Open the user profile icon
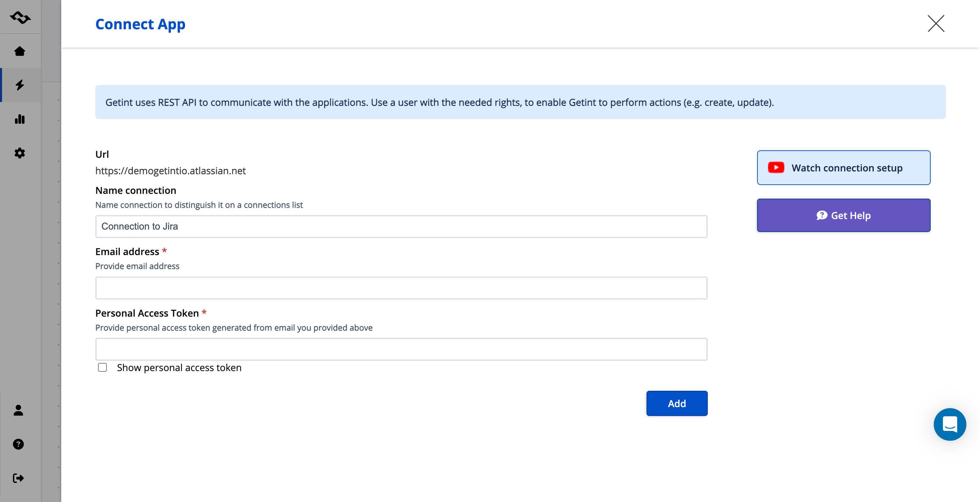980x502 pixels. click(x=18, y=410)
